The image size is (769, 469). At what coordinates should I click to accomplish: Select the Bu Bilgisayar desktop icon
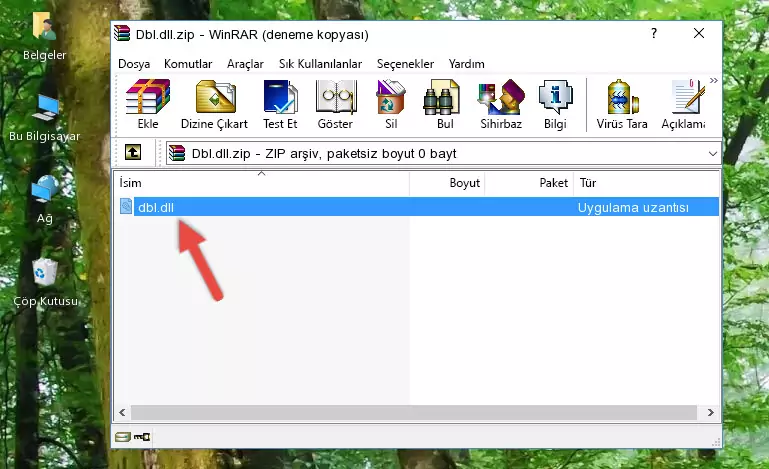(x=44, y=118)
